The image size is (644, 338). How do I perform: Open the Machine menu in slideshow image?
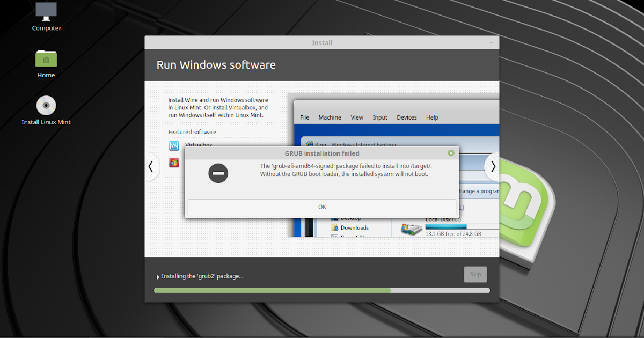pos(330,117)
